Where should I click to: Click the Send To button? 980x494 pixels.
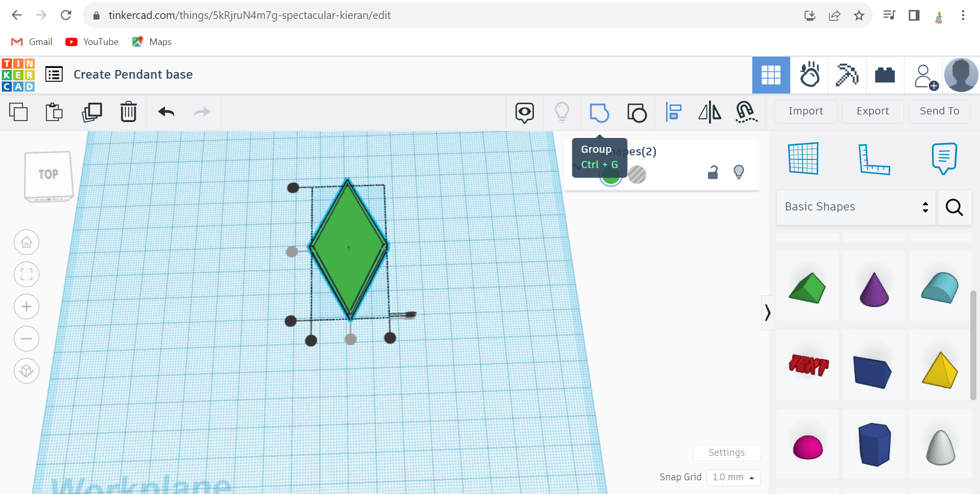(940, 111)
